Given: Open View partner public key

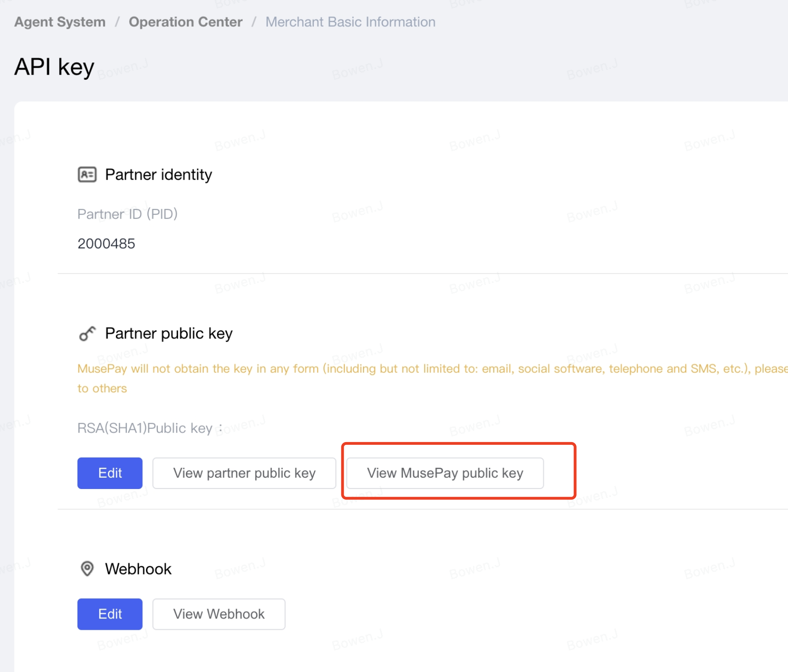Looking at the screenshot, I should 244,473.
